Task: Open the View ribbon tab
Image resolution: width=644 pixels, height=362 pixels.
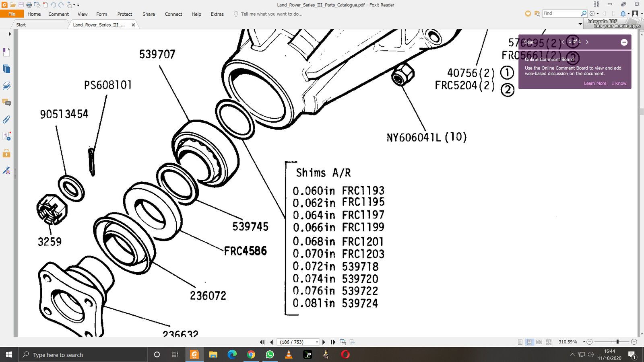Action: (x=83, y=14)
